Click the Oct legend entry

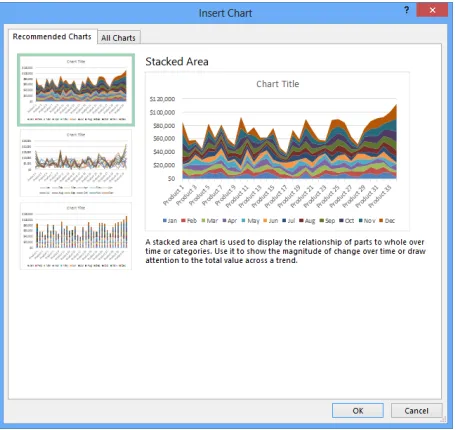coord(347,221)
